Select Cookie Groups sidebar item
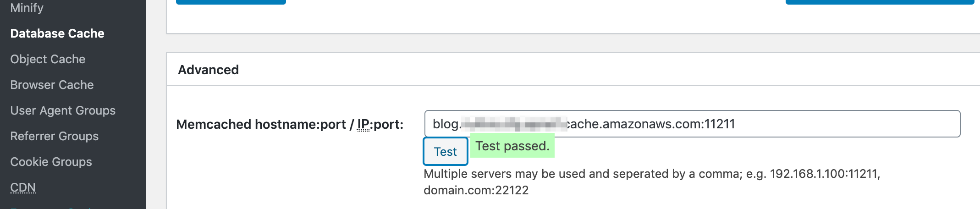This screenshot has height=209, width=980. tap(51, 162)
